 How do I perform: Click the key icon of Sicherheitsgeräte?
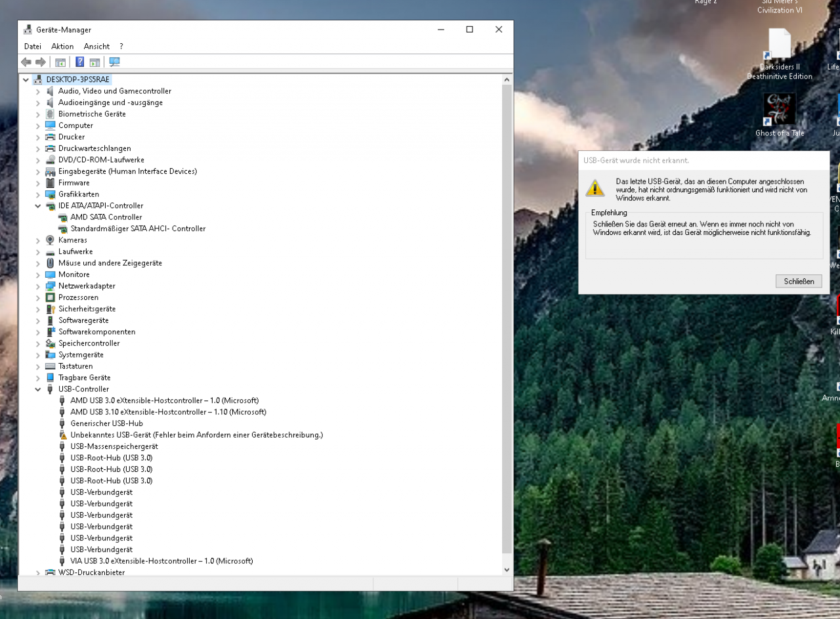pos(51,309)
